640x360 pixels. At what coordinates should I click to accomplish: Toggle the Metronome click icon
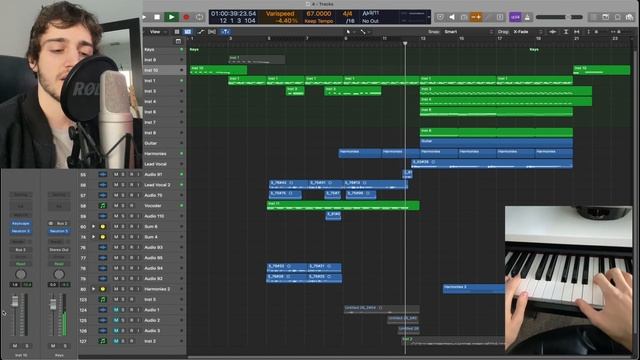tap(527, 17)
